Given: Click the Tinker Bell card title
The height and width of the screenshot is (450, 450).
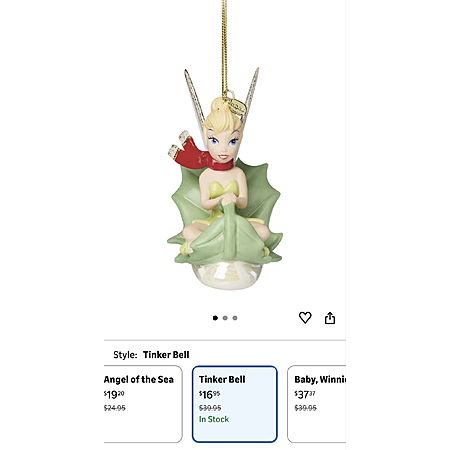Looking at the screenshot, I should click(x=222, y=379).
